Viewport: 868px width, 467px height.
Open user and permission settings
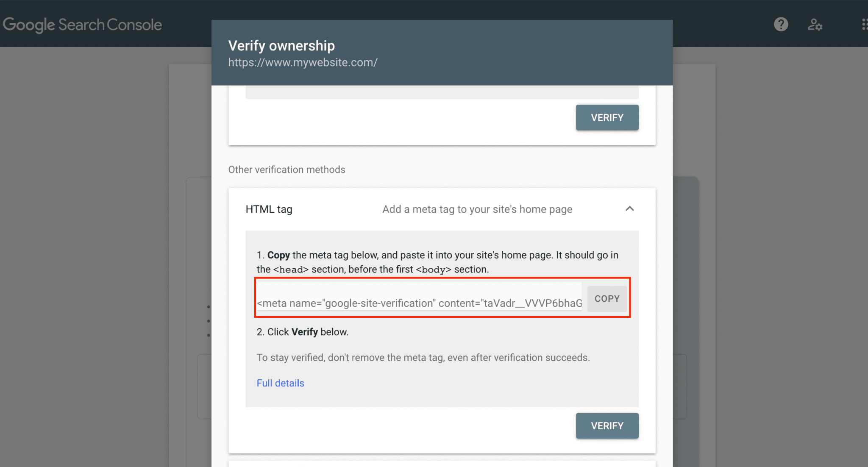(815, 25)
